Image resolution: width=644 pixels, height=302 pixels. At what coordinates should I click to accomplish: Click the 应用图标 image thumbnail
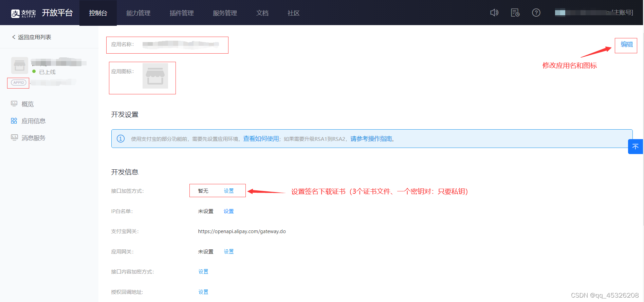pyautogui.click(x=155, y=76)
